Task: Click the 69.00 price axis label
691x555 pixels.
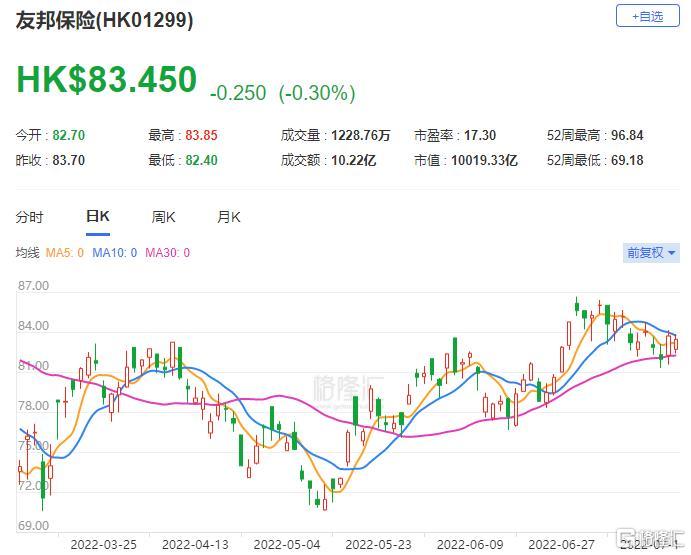Action: pyautogui.click(x=33, y=525)
